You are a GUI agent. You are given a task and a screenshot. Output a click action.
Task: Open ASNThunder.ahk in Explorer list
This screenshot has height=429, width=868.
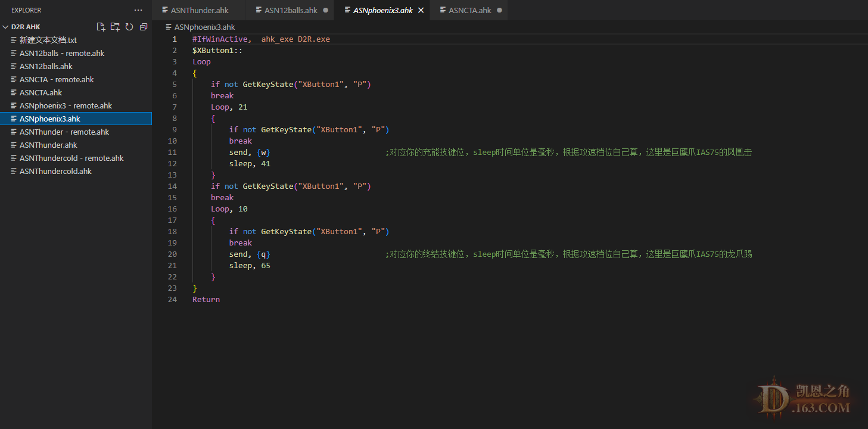(76, 145)
